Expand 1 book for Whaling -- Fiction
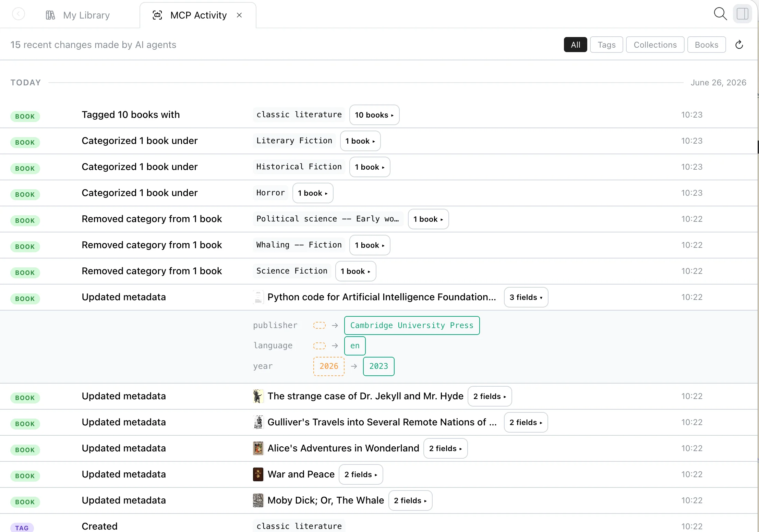Image resolution: width=759 pixels, height=532 pixels. [370, 245]
